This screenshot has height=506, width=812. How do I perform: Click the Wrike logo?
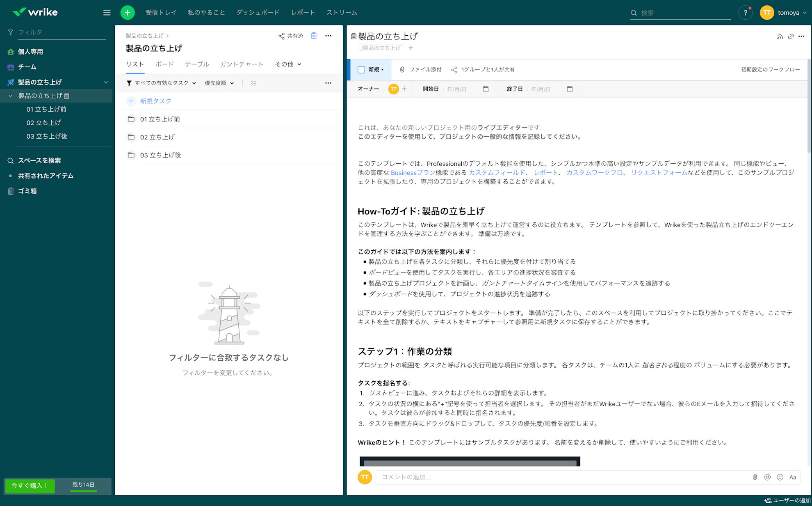pyautogui.click(x=35, y=12)
